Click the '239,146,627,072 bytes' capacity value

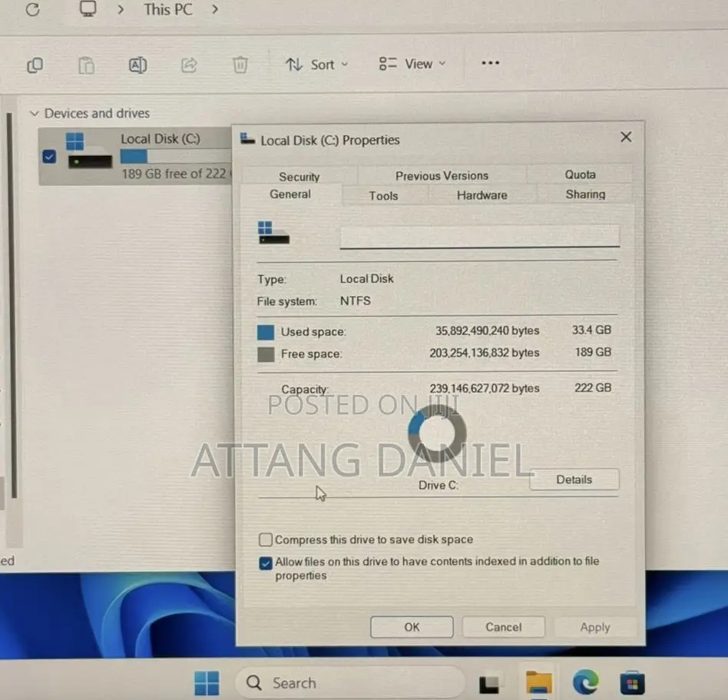[x=485, y=388]
